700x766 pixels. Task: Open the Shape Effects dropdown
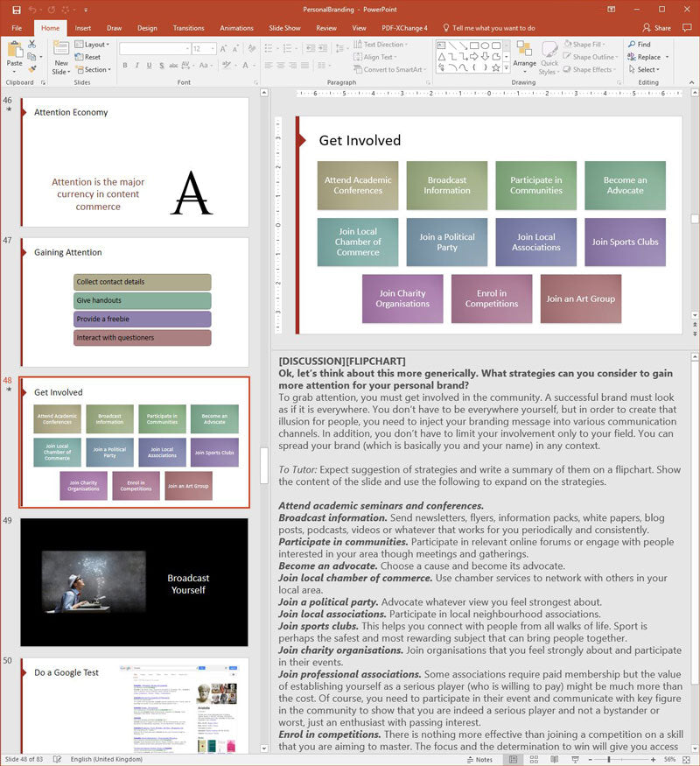(590, 70)
